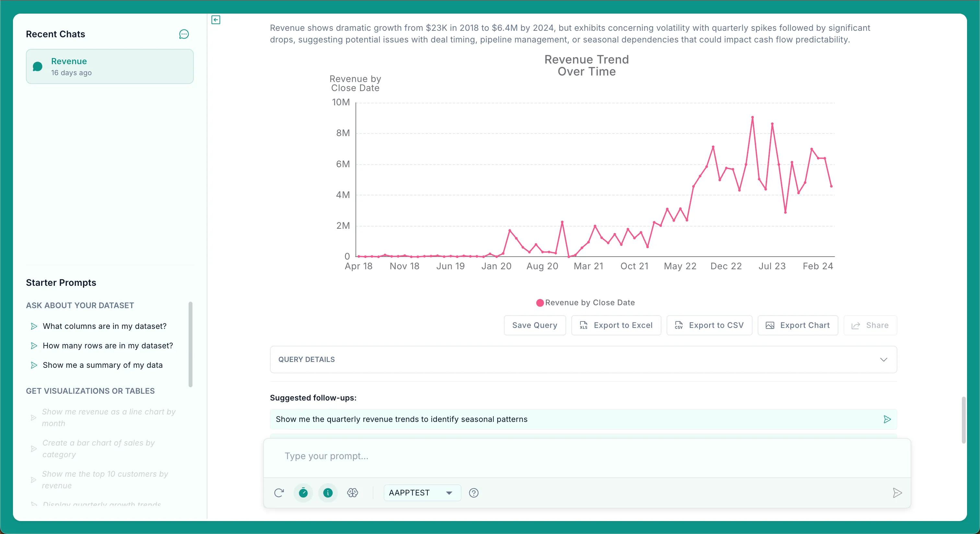Click Export to Excel button
The image size is (980, 534).
pyautogui.click(x=616, y=325)
